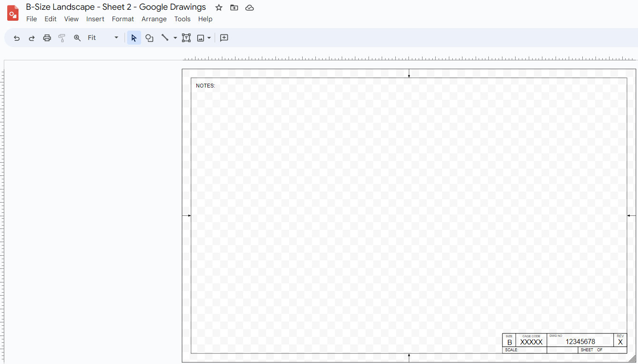Select the size letter B in title block
Screen dimensions: 638x364
coord(509,342)
